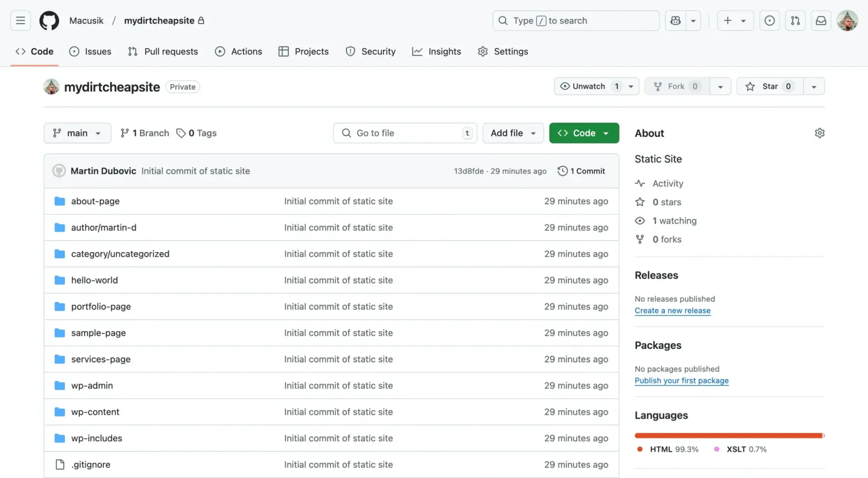Open the notifications inbox icon

821,21
